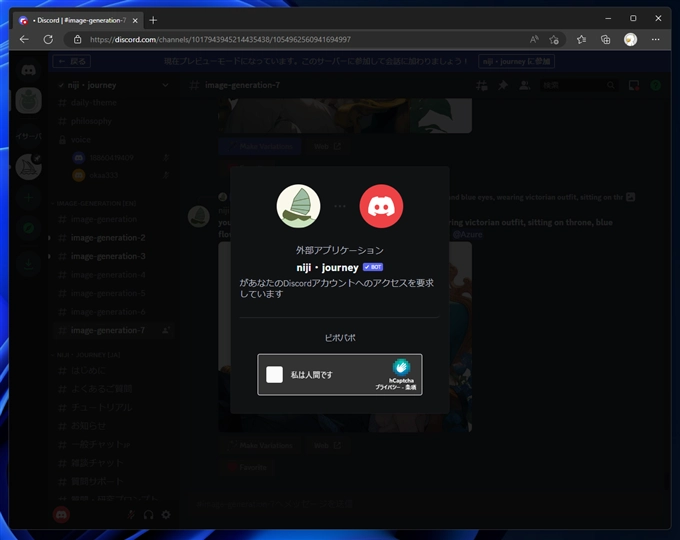The width and height of the screenshot is (680, 540).
Task: Open the browser Collections icon
Action: [x=605, y=39]
